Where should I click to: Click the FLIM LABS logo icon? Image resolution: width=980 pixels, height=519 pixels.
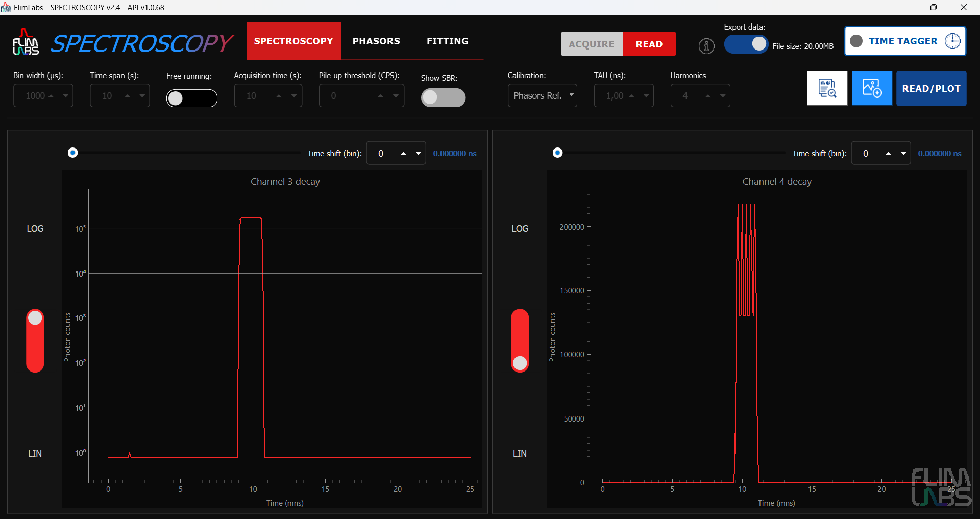click(x=26, y=42)
